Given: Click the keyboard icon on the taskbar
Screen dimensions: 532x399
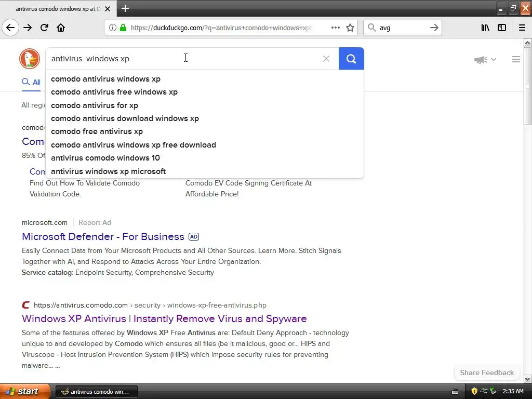Looking at the screenshot, I should pyautogui.click(x=455, y=392).
